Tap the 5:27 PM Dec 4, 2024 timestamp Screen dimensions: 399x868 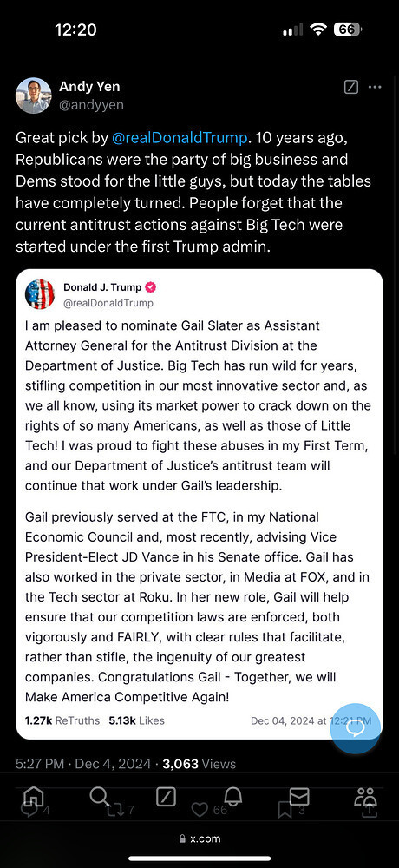tap(83, 765)
